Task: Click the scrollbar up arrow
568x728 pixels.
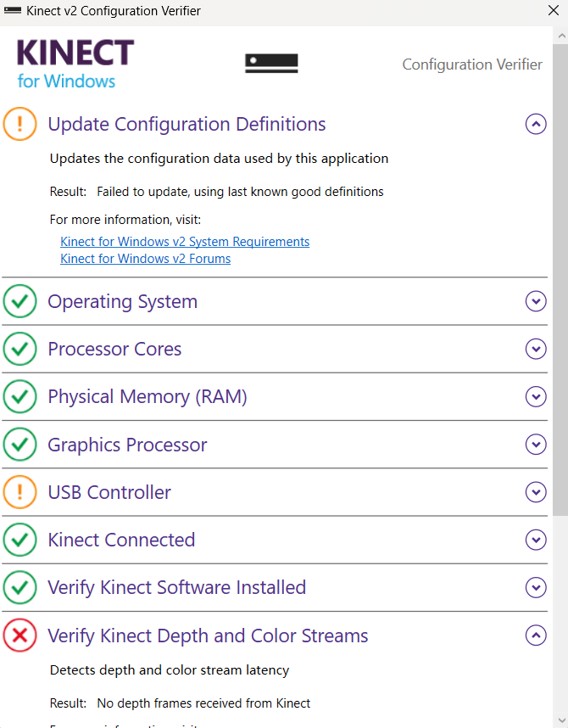Action: click(560, 36)
